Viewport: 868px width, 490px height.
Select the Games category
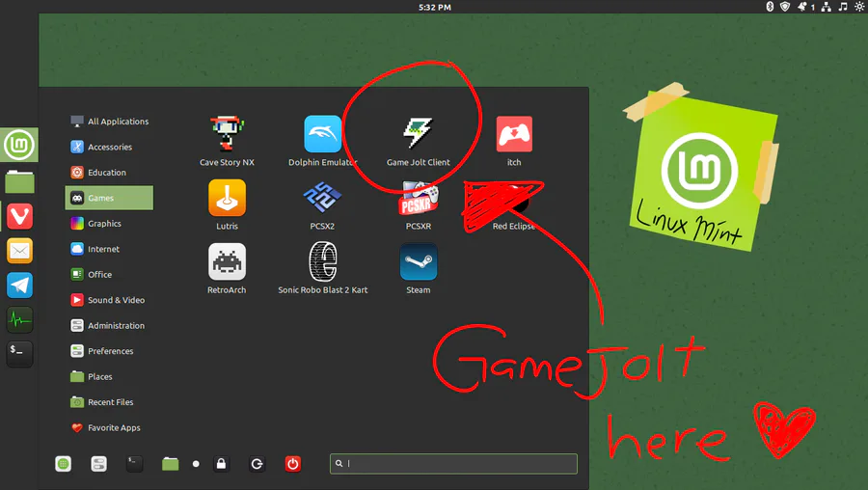tap(110, 198)
